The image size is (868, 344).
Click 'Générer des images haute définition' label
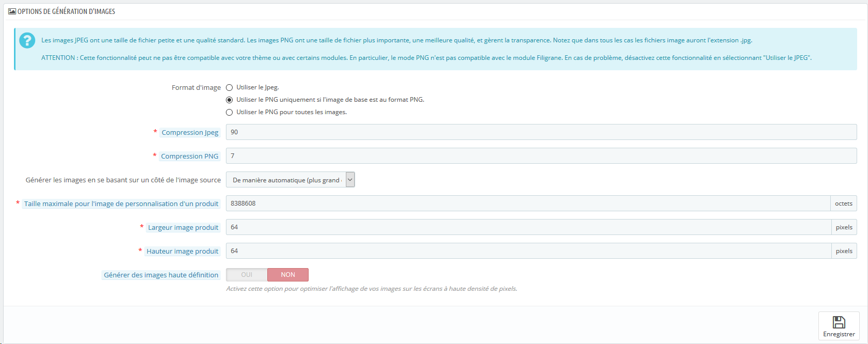pos(161,275)
